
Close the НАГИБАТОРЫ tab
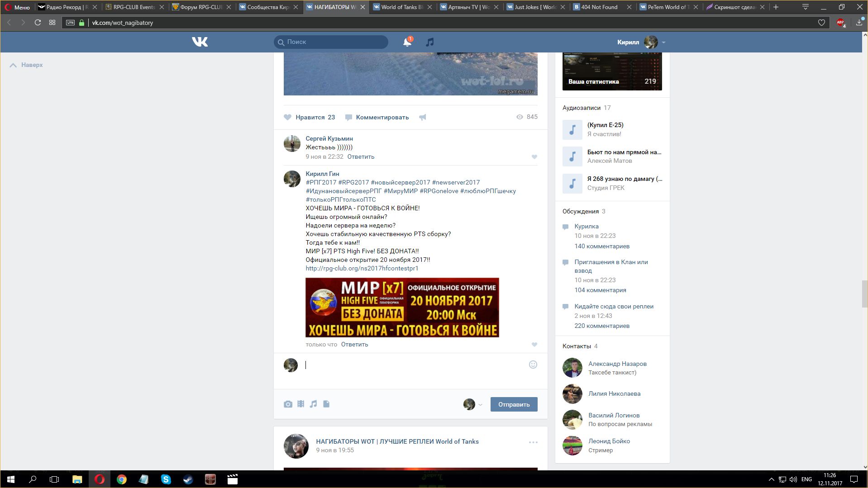click(x=362, y=7)
